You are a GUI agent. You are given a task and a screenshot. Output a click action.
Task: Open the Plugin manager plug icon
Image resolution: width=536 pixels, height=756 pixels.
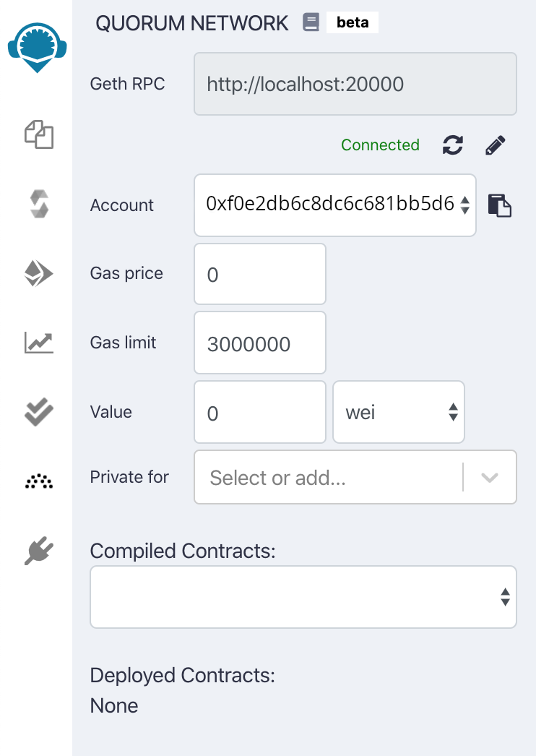pyautogui.click(x=39, y=550)
